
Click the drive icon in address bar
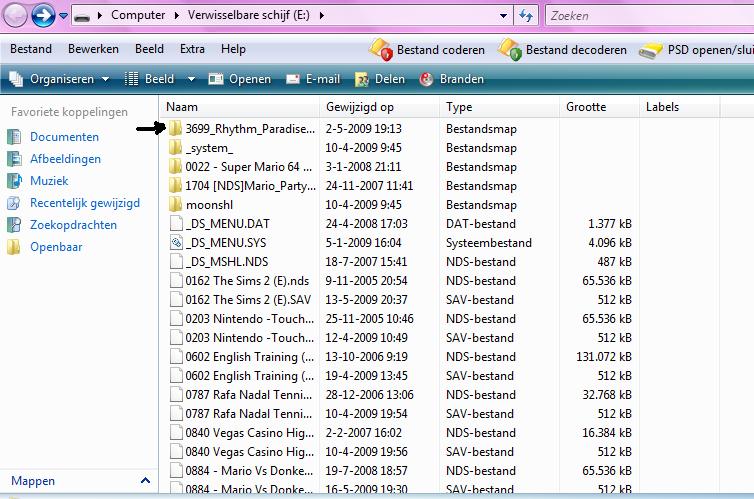(x=83, y=16)
